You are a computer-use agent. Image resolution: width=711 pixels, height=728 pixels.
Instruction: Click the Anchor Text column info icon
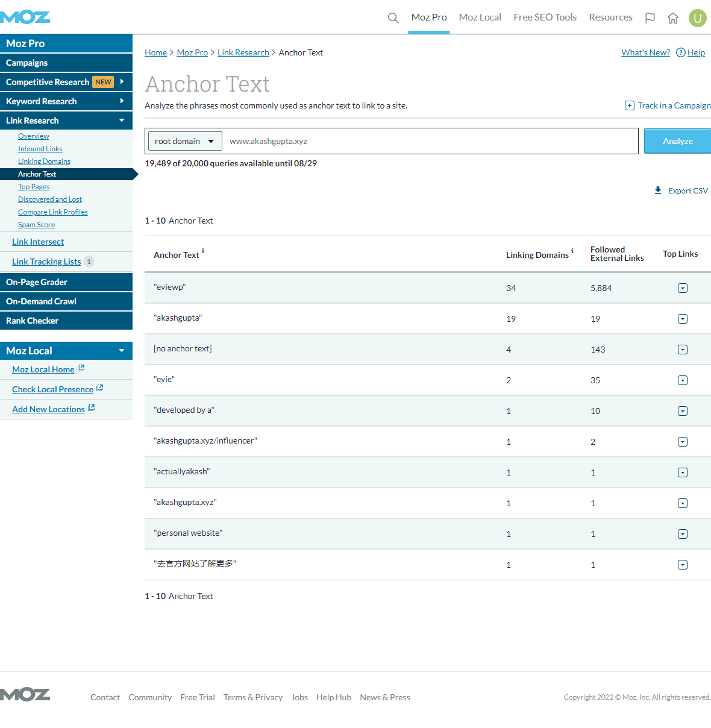(203, 251)
